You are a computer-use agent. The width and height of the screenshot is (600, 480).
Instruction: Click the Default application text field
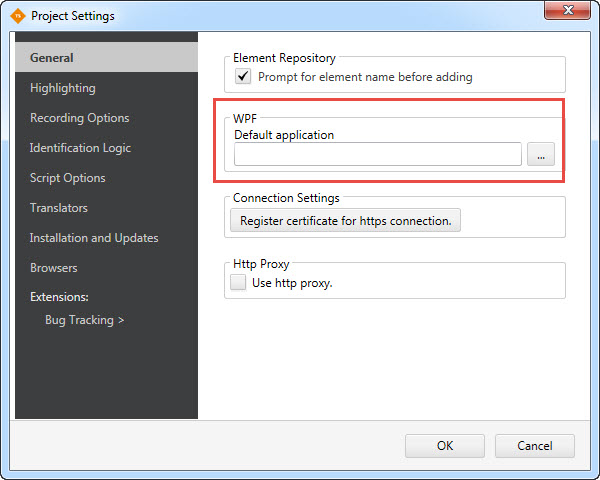point(378,154)
